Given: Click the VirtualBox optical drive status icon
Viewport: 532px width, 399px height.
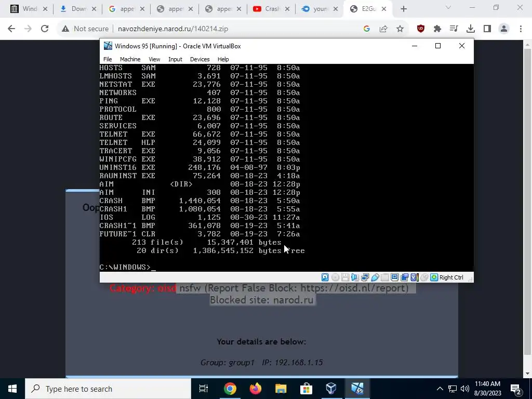Looking at the screenshot, I should point(335,277).
